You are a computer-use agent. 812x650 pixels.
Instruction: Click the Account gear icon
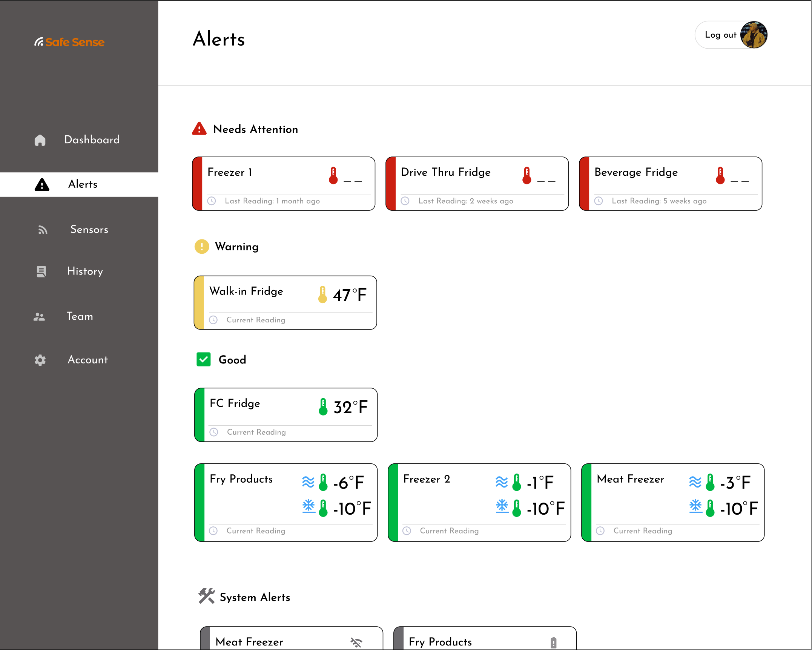pyautogui.click(x=40, y=360)
